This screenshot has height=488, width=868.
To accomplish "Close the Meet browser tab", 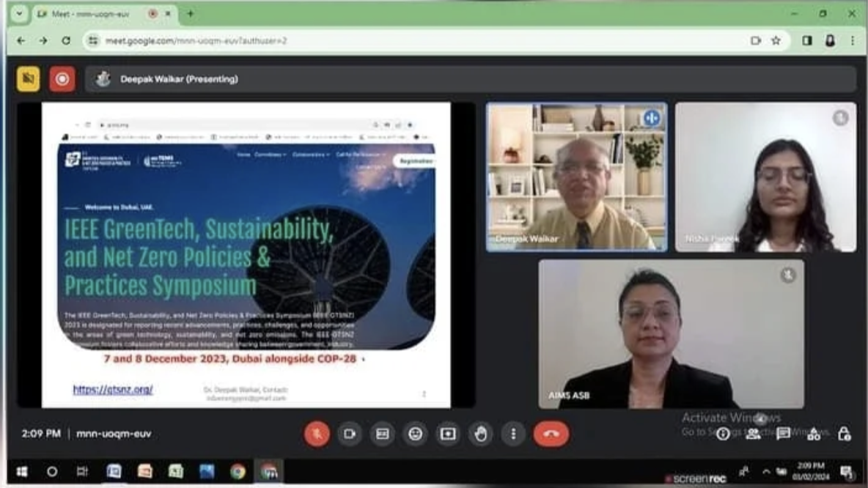I will coord(168,14).
